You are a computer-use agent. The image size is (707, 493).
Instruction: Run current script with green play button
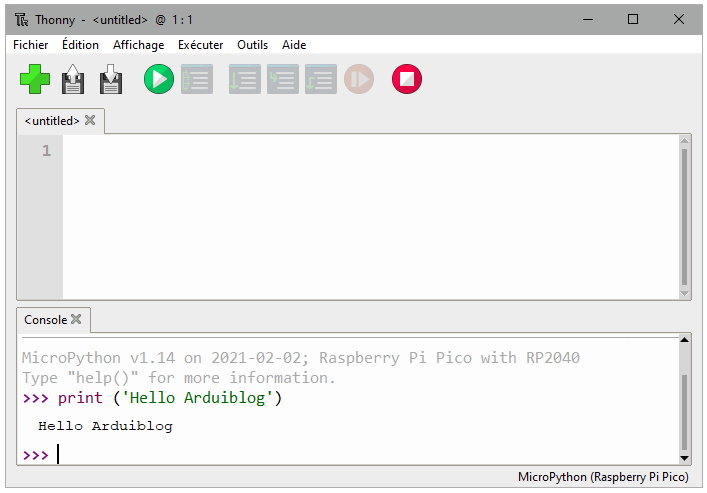[159, 79]
